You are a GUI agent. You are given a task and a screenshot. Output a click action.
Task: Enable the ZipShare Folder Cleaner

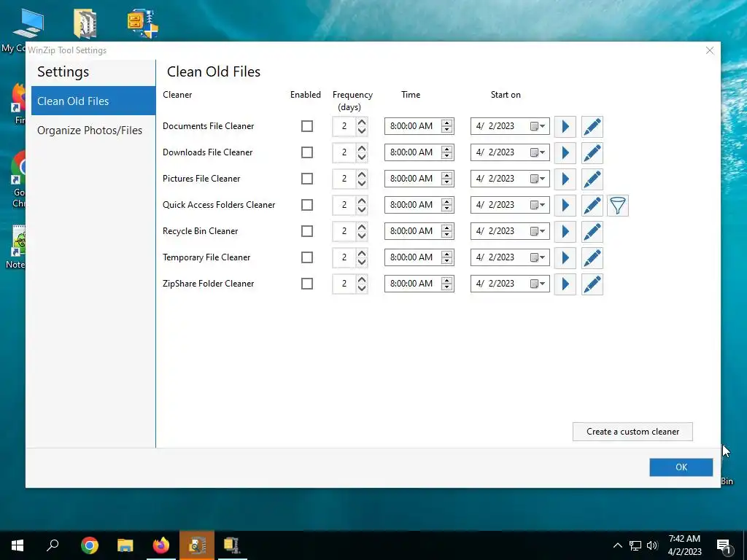click(307, 284)
